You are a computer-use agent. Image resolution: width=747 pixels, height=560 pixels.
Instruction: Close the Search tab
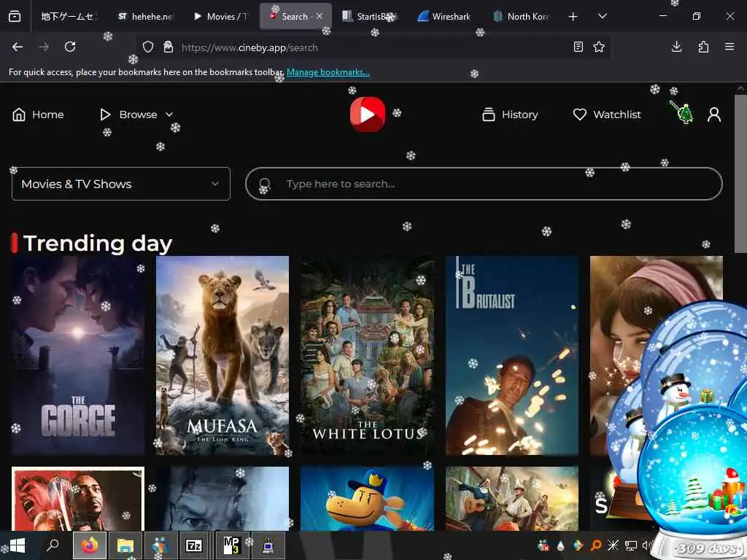point(320,16)
